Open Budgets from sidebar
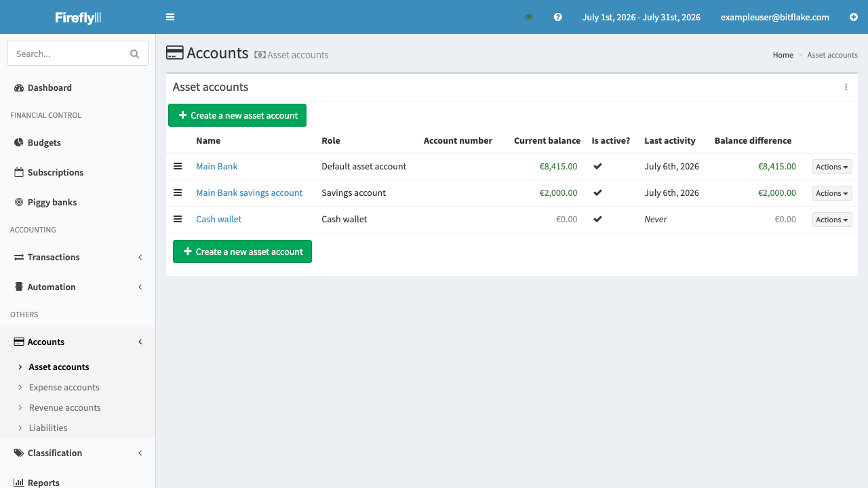868x488 pixels. tap(78, 142)
